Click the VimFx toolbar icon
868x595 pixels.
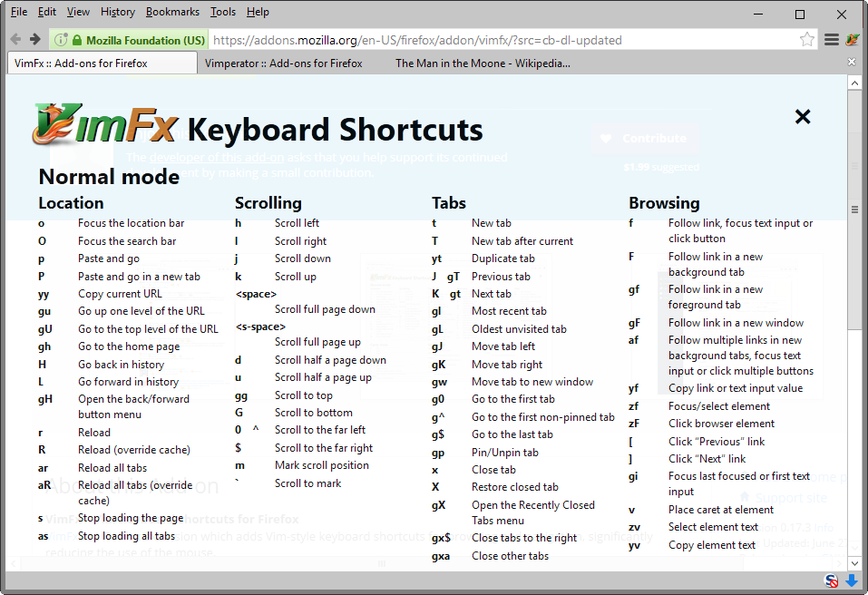(x=853, y=39)
